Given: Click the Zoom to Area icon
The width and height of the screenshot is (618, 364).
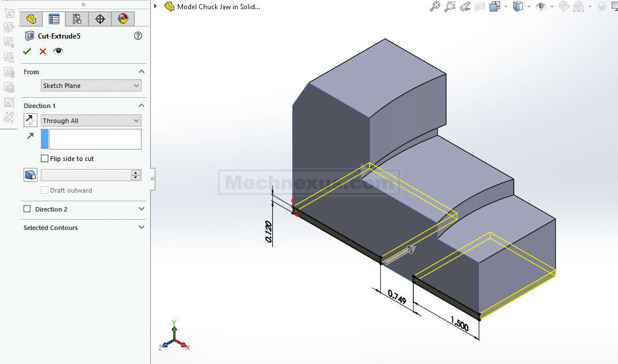Looking at the screenshot, I should (450, 6).
